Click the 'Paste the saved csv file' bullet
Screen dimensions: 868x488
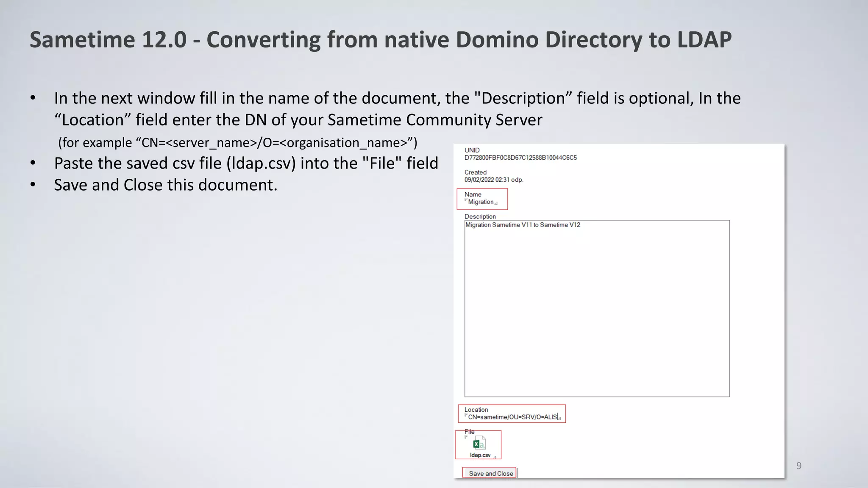tap(246, 163)
